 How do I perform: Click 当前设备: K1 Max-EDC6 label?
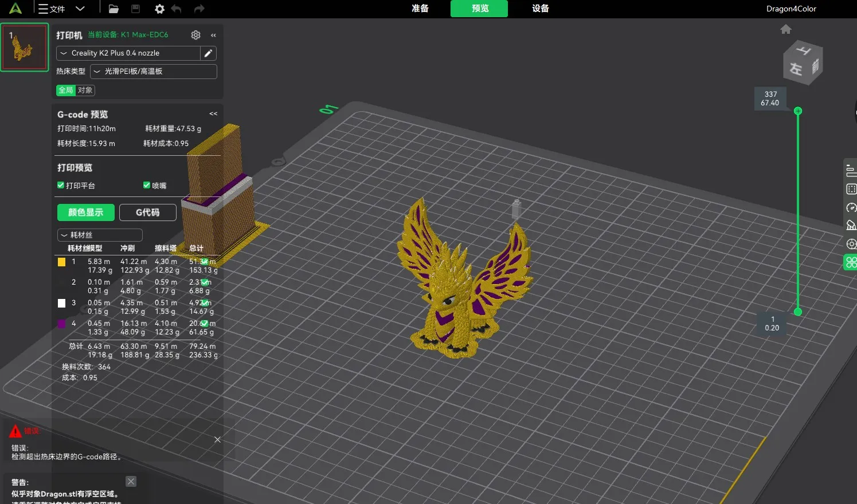pos(128,35)
